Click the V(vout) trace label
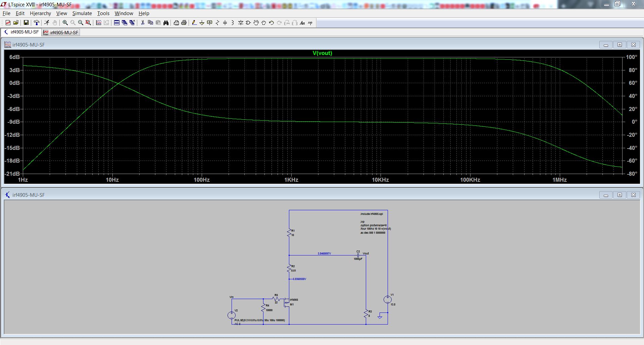Viewport: 644px width, 345px height. click(322, 53)
